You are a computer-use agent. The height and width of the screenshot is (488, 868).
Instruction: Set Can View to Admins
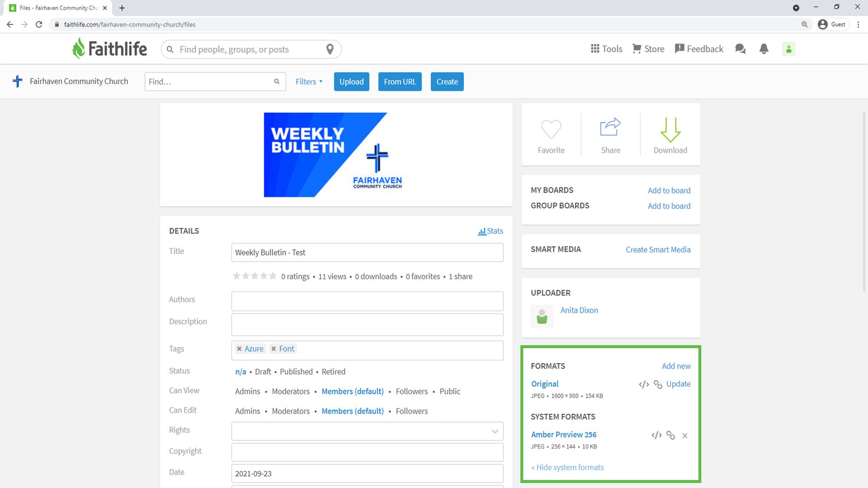[x=247, y=391]
